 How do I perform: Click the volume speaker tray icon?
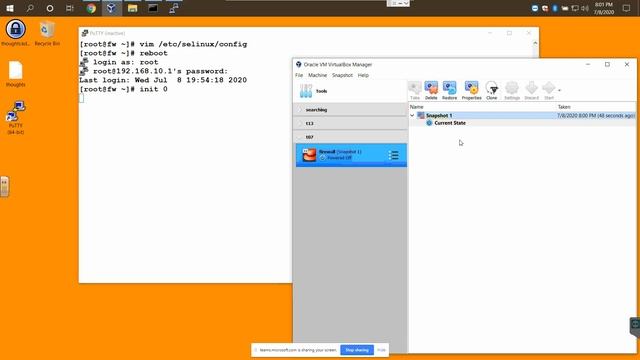point(585,8)
